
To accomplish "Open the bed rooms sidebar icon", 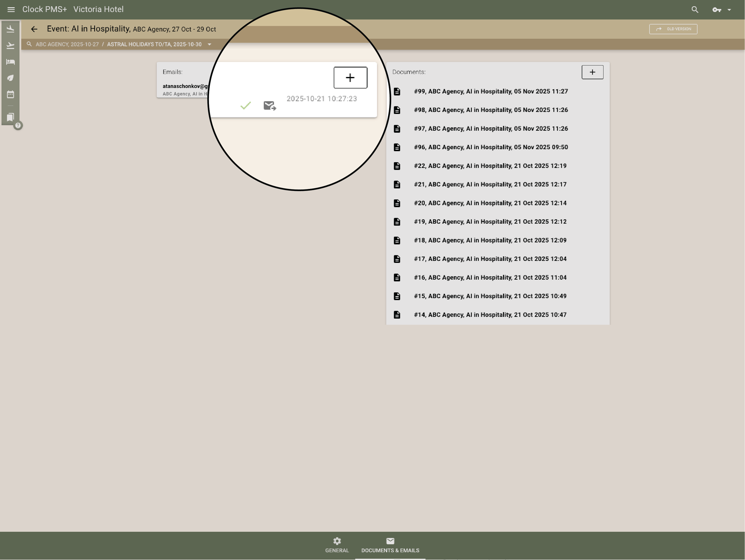I will click(10, 62).
